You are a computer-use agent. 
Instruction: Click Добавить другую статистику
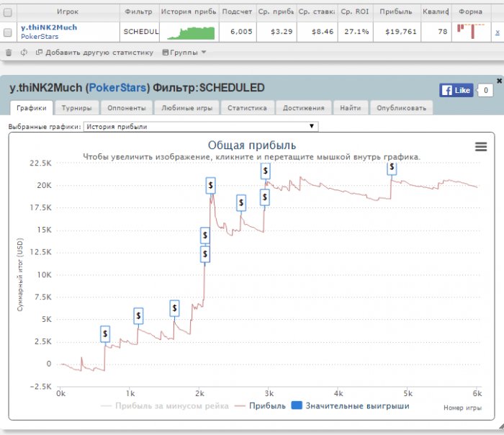95,53
